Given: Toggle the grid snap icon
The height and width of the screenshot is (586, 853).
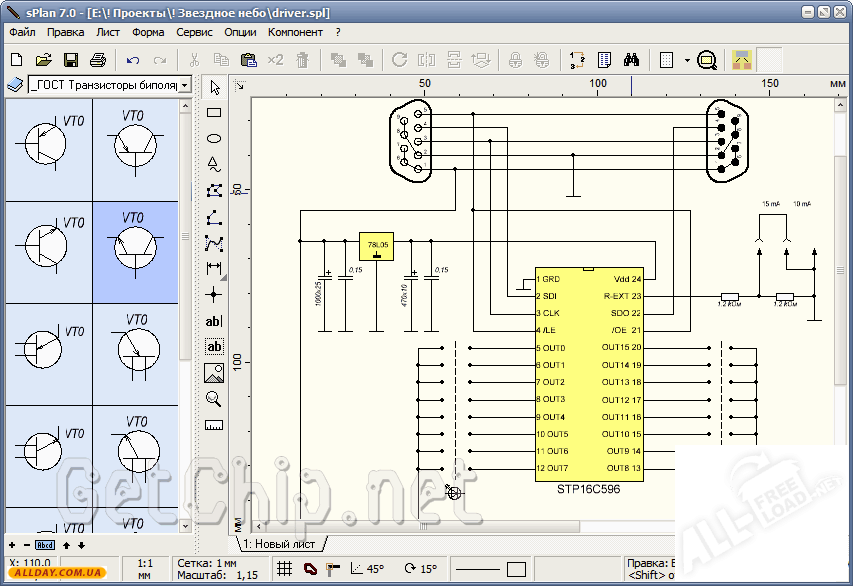Looking at the screenshot, I should pyautogui.click(x=285, y=569).
